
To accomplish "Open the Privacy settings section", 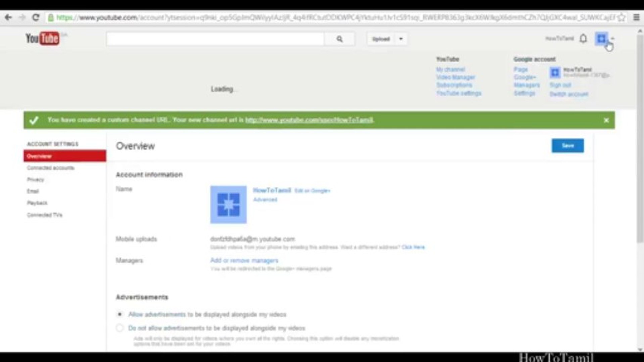I will (35, 179).
